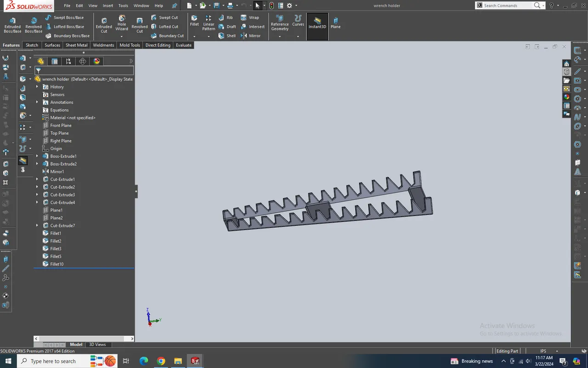Switch to the 3D Views view

97,344
